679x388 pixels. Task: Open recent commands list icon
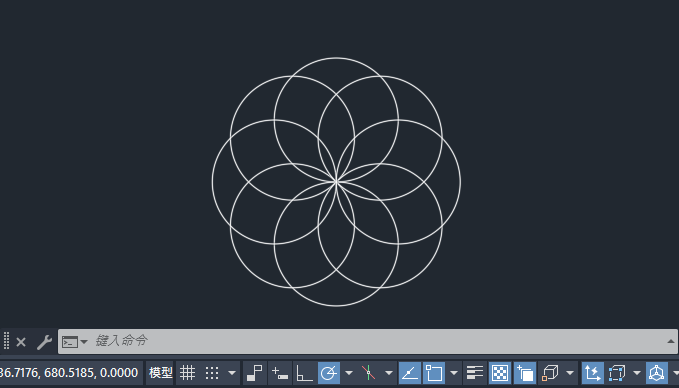coord(74,342)
